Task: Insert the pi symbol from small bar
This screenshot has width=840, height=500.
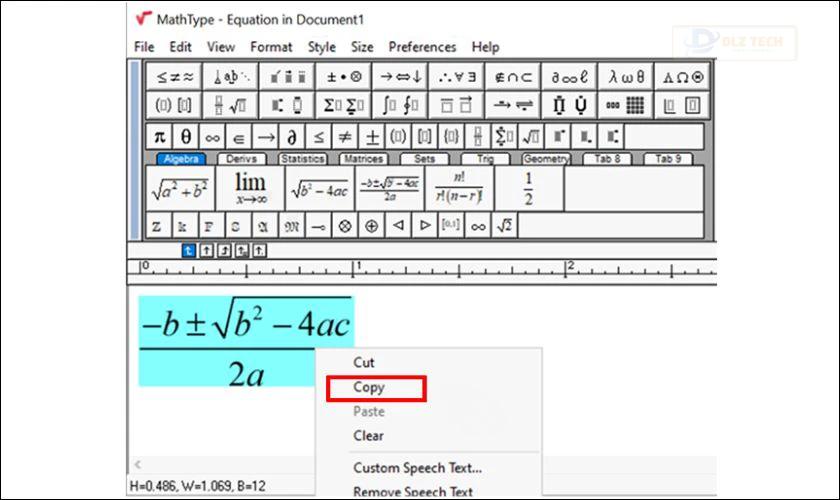Action: click(159, 137)
